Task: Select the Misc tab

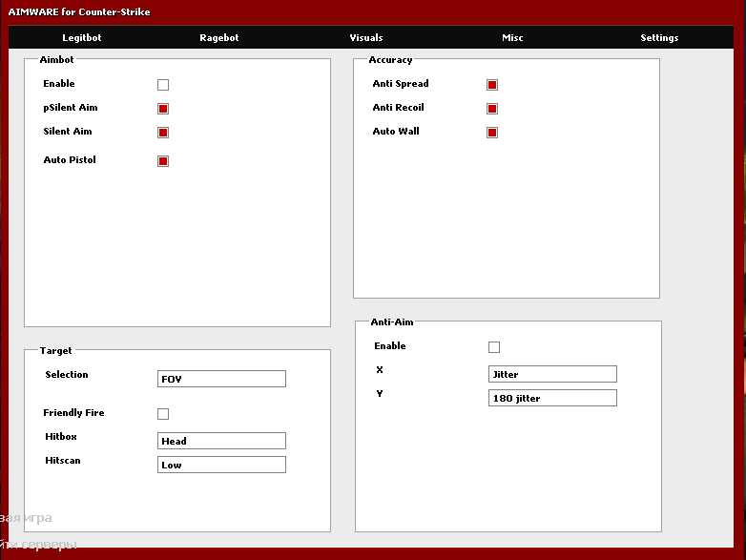Action: 512,38
